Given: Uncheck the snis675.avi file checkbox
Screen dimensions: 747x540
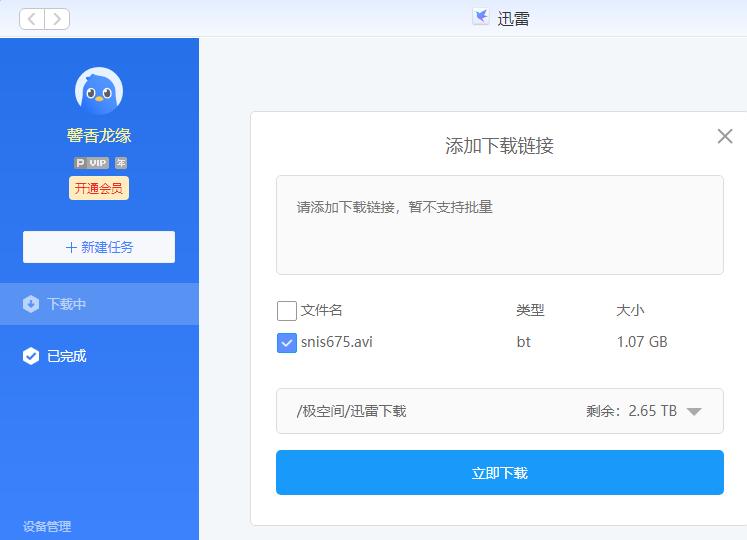Looking at the screenshot, I should tap(287, 343).
